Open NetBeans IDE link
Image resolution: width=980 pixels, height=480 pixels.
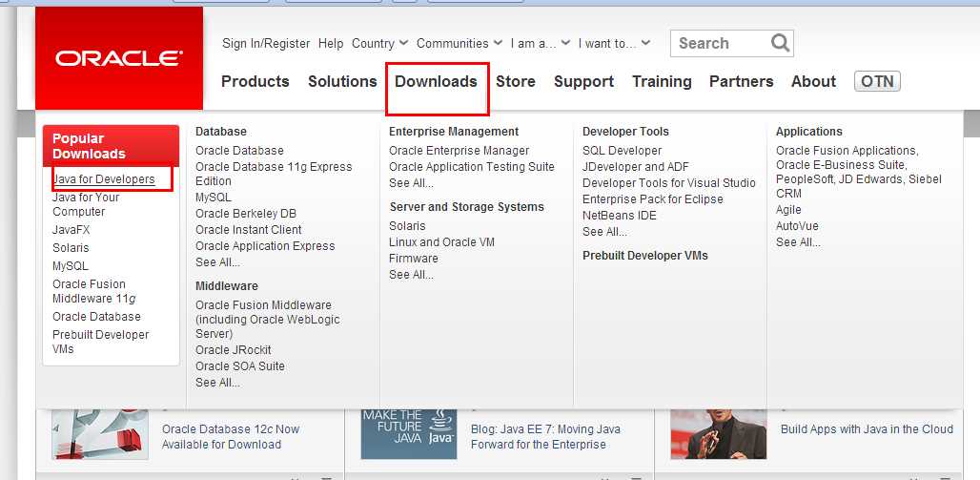pyautogui.click(x=620, y=216)
